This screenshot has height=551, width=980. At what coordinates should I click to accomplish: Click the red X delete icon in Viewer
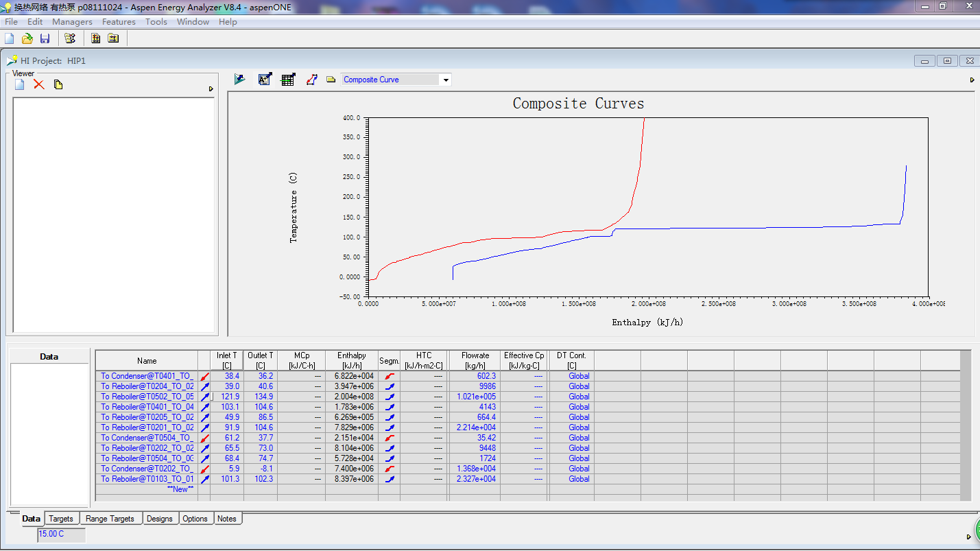39,84
